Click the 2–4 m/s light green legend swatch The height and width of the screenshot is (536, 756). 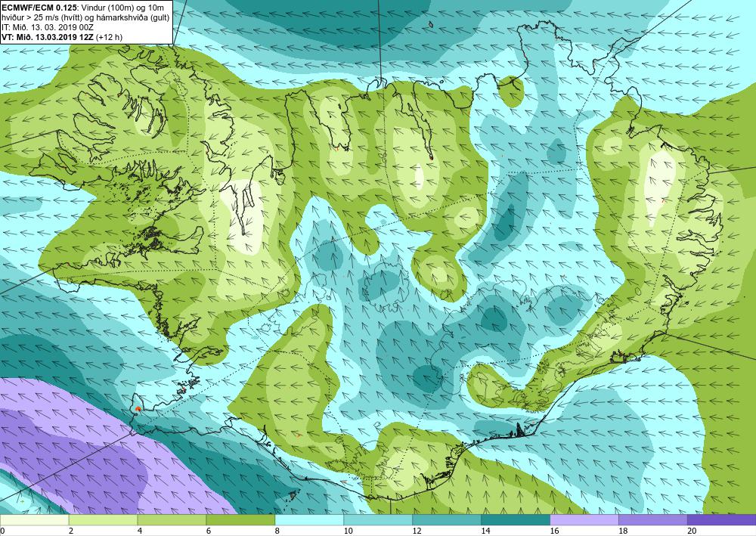click(x=103, y=520)
